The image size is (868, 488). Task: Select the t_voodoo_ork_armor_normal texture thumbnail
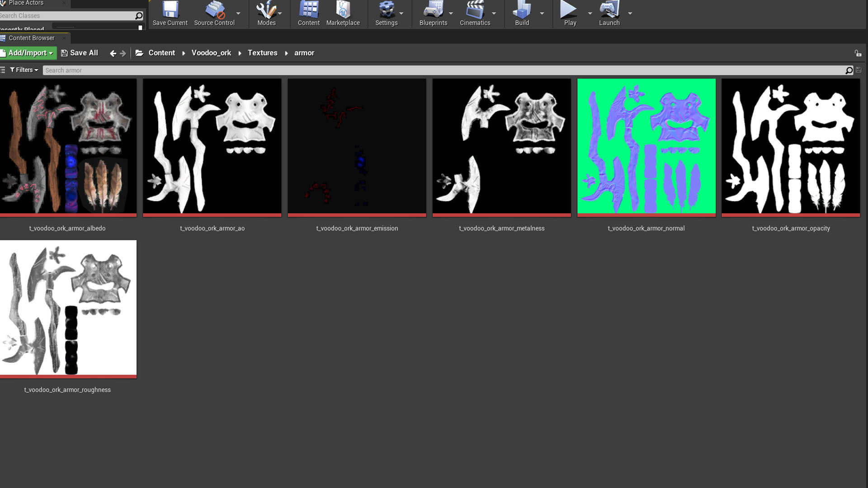pyautogui.click(x=646, y=146)
